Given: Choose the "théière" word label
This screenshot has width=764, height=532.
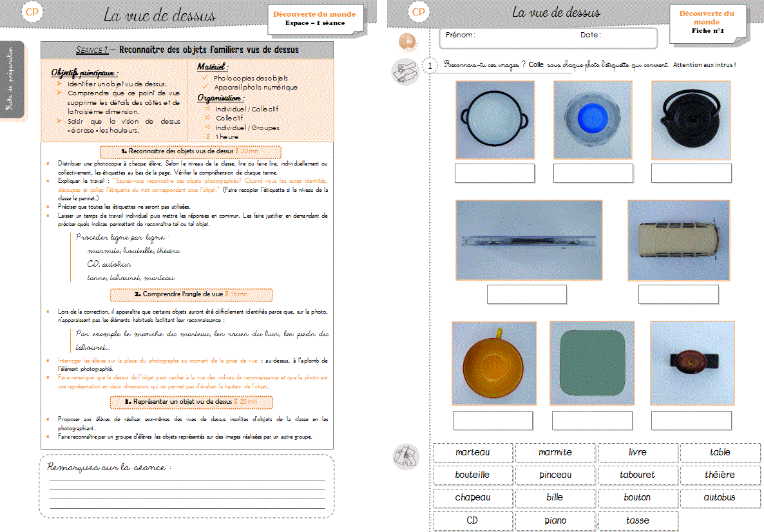Looking at the screenshot, I should 720,475.
